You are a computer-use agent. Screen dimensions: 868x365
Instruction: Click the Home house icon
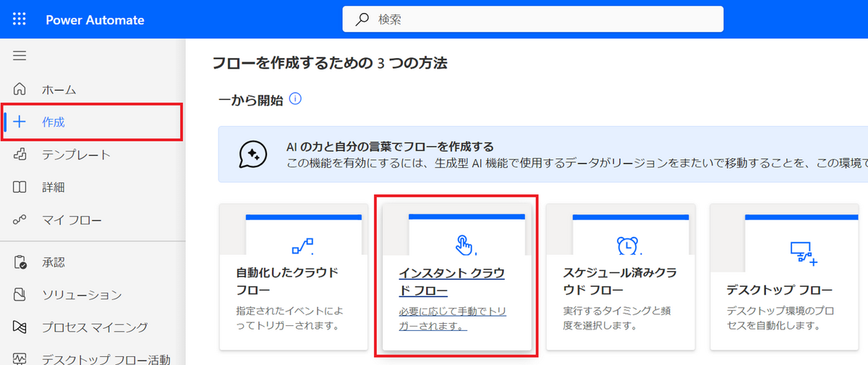click(20, 90)
